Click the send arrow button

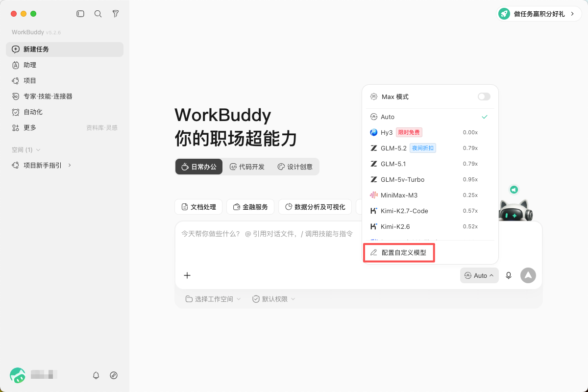[528, 275]
